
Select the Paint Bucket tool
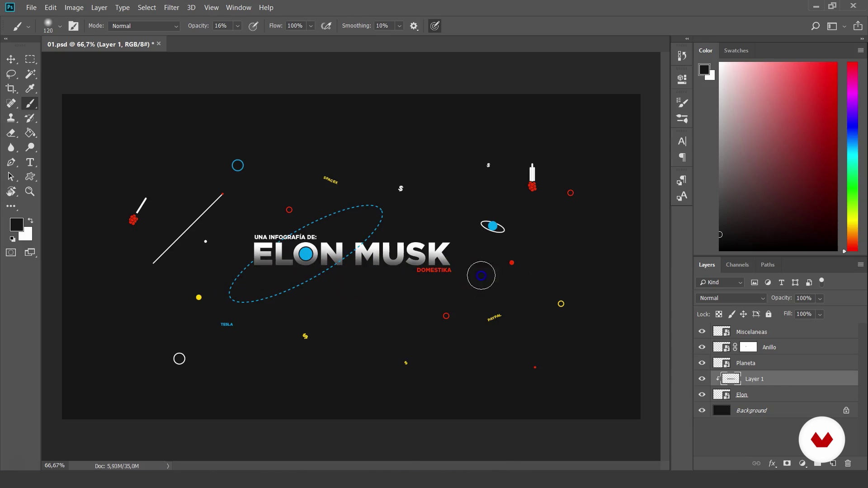pyautogui.click(x=30, y=133)
